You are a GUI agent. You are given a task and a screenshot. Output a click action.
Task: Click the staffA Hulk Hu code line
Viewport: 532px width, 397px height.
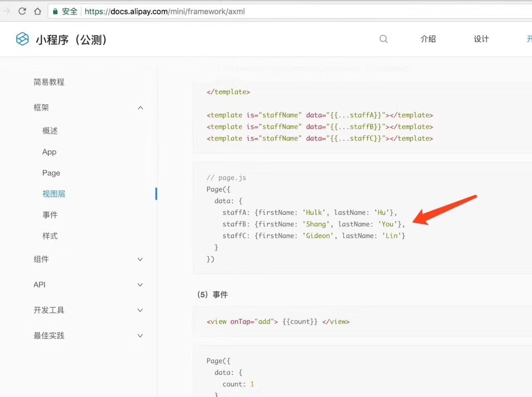[310, 213]
